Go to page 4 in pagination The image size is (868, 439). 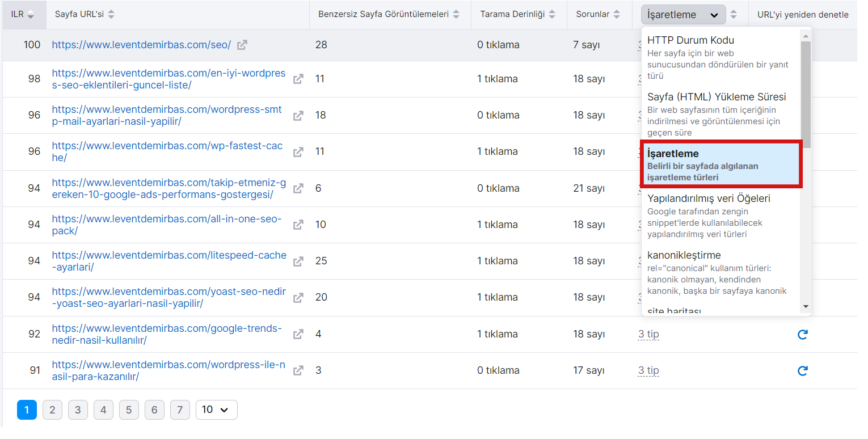(x=103, y=410)
